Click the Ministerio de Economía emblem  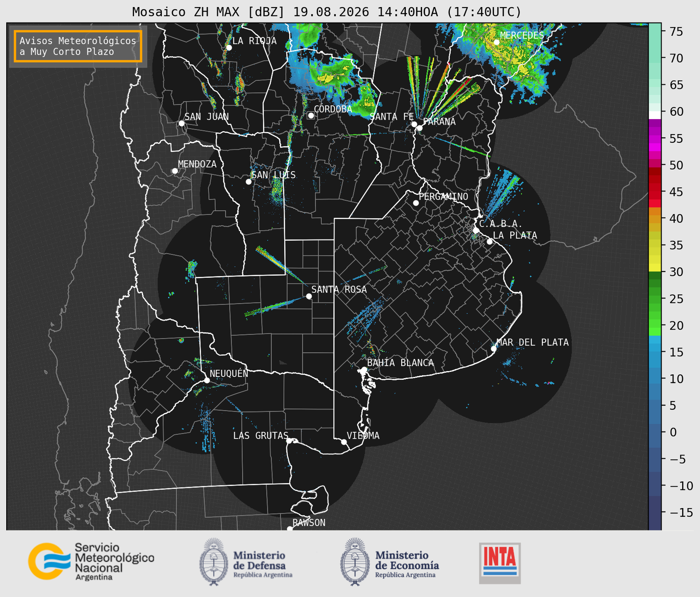[355, 562]
